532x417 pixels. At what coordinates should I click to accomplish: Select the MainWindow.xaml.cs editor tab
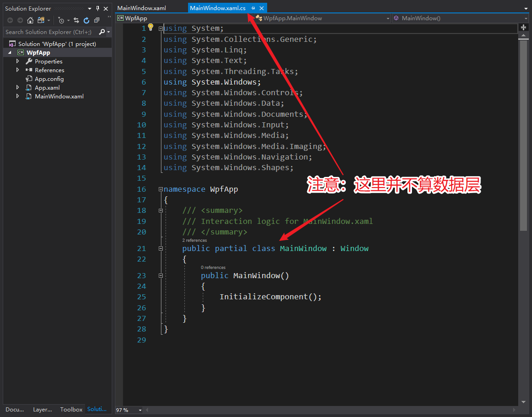pos(218,8)
